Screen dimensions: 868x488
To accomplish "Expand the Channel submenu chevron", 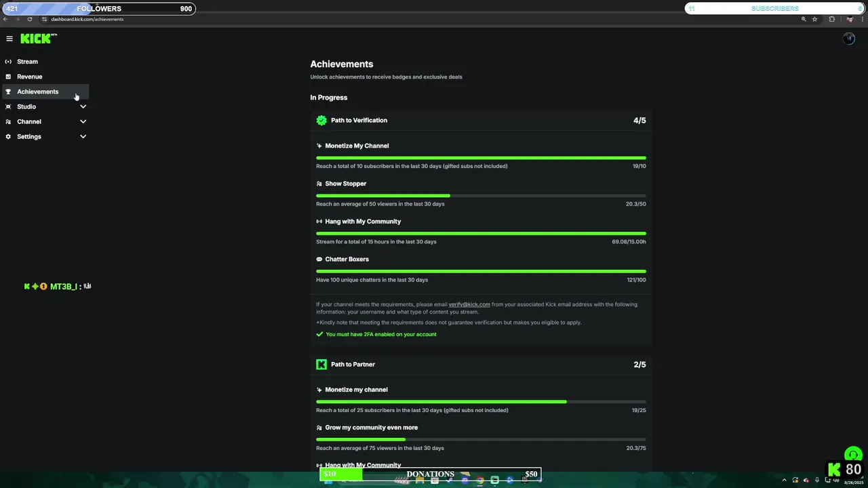I will click(x=83, y=121).
